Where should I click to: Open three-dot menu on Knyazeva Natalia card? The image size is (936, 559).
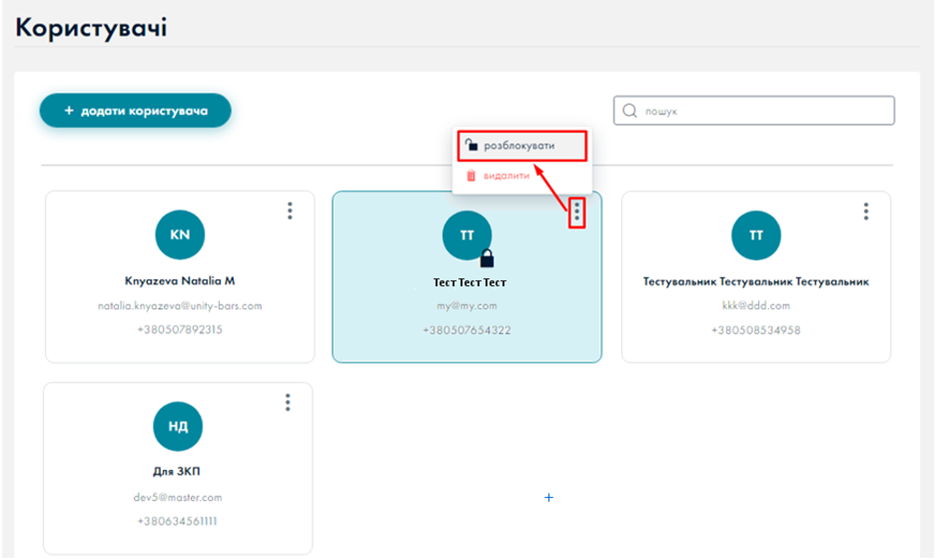pyautogui.click(x=290, y=211)
